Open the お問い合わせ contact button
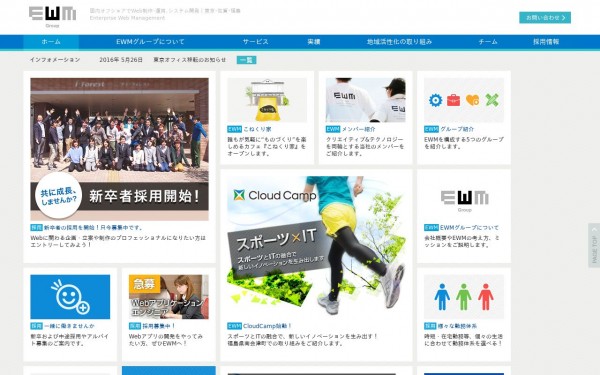 [545, 18]
